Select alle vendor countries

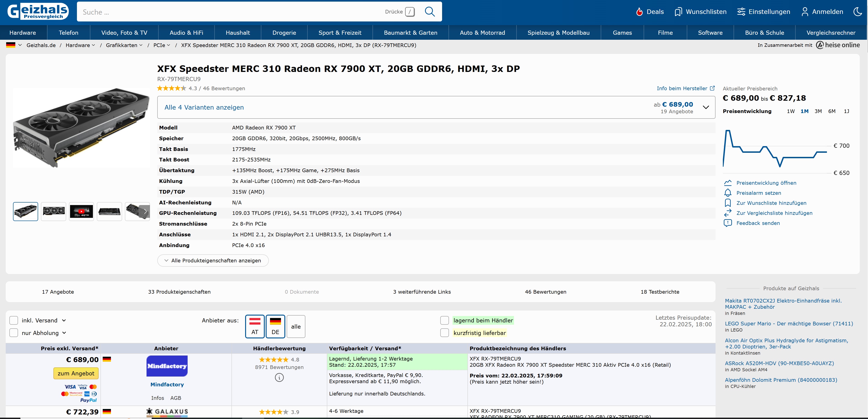296,327
